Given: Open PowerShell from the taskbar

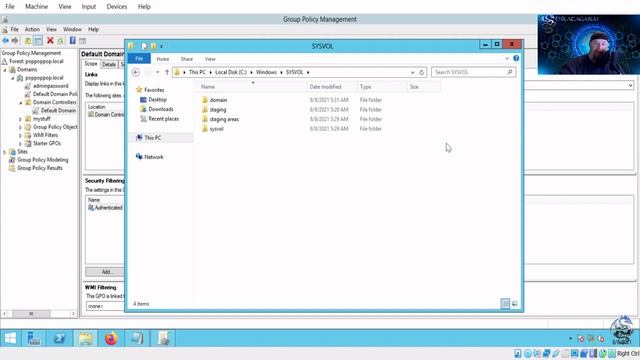Looking at the screenshot, I should tap(60, 338).
